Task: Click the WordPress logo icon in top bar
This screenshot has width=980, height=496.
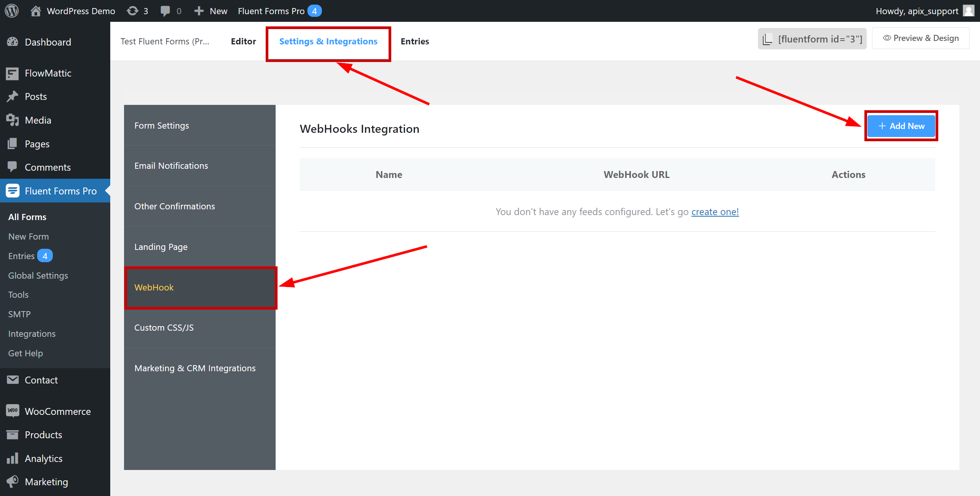Action: [12, 10]
